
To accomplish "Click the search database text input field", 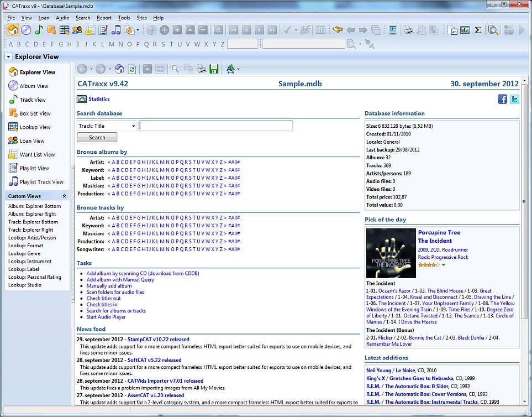I will tap(215, 126).
